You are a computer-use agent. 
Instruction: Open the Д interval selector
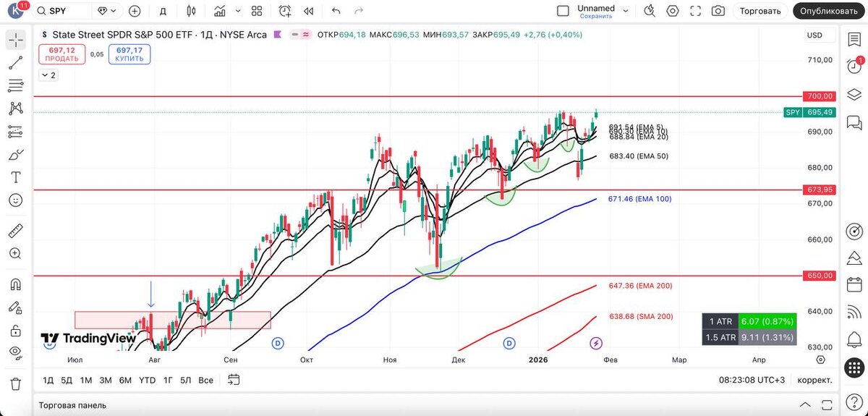click(x=163, y=11)
